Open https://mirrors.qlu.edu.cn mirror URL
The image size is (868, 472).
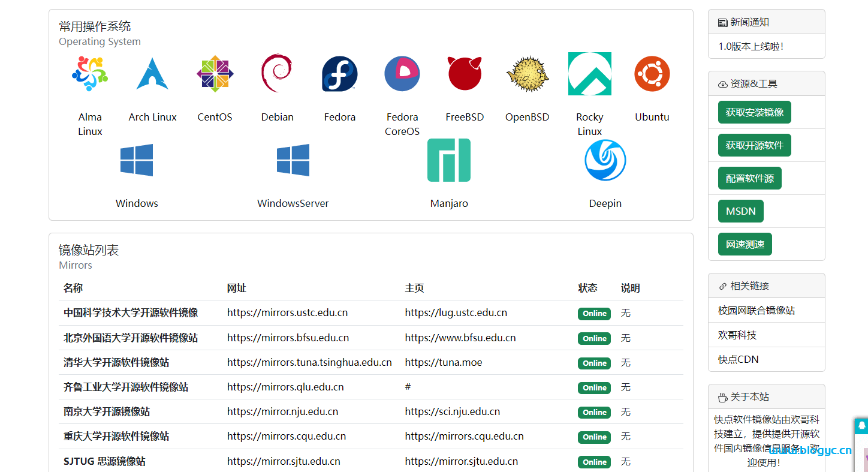[285, 387]
